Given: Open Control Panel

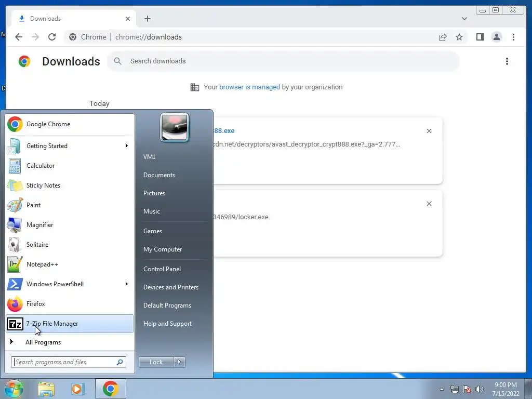Looking at the screenshot, I should 162,269.
